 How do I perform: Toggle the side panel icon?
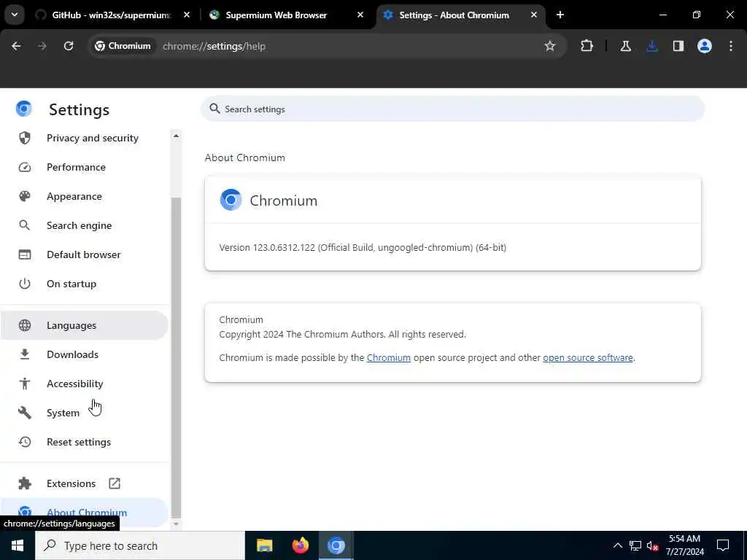[x=678, y=46]
